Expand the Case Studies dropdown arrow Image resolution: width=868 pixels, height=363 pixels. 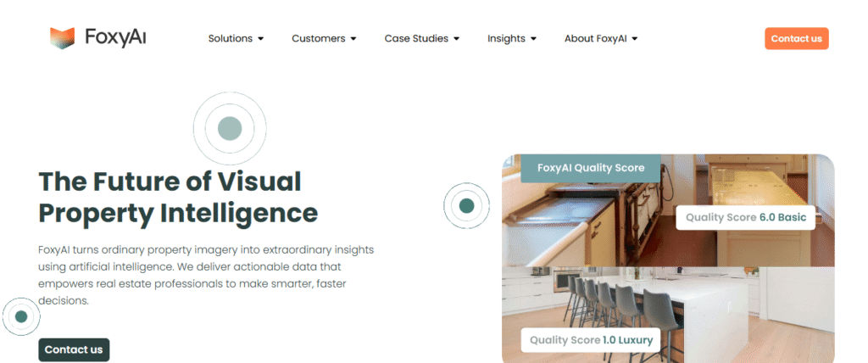(x=457, y=39)
